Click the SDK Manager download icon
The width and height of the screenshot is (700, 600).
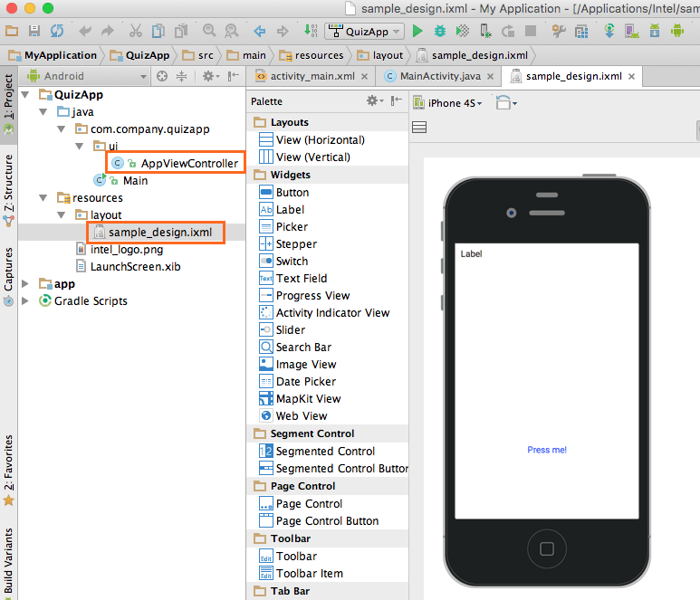(655, 31)
